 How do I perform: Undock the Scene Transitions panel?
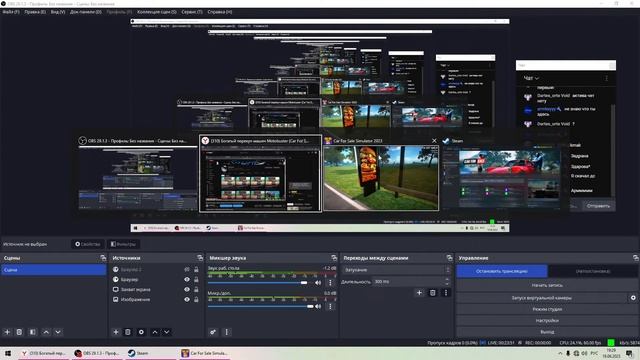click(x=449, y=258)
